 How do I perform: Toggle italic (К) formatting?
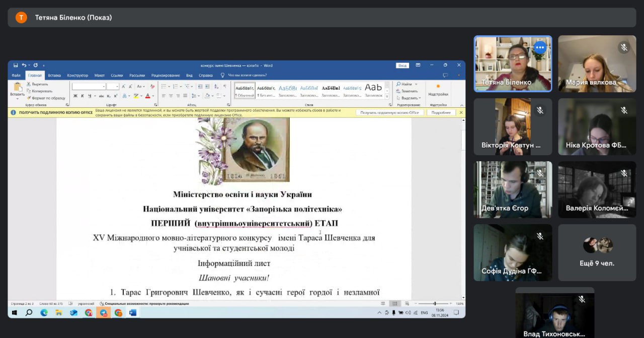tap(83, 96)
